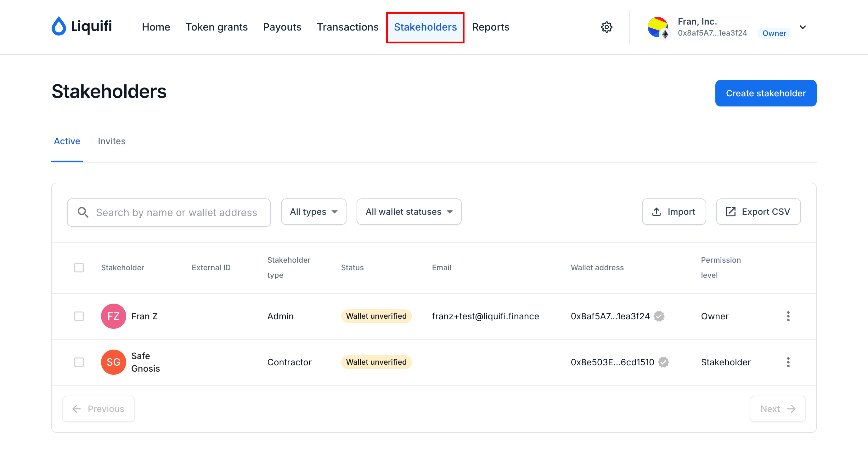
Task: Open the Reports page
Action: point(491,27)
